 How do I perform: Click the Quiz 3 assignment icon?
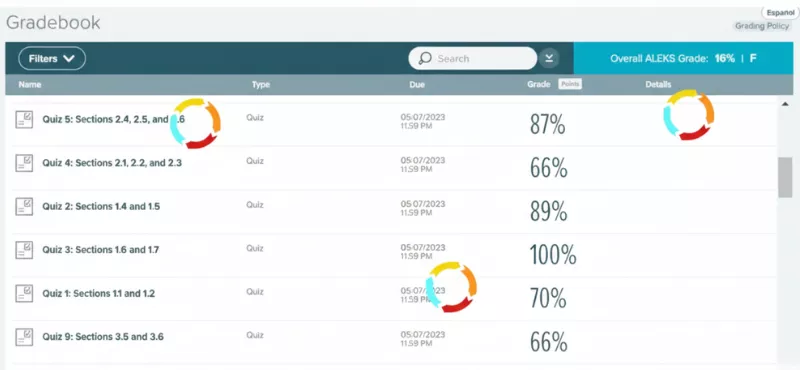(24, 250)
